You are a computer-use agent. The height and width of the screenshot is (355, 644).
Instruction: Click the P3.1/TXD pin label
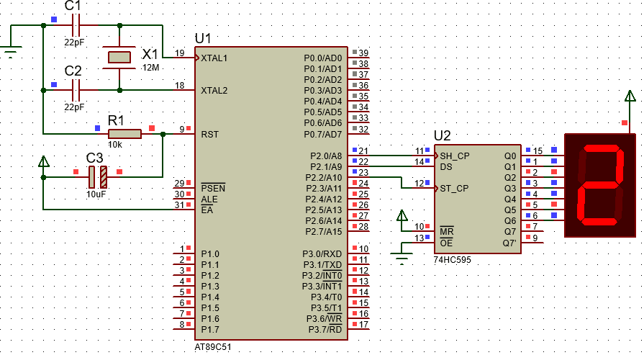coord(322,264)
